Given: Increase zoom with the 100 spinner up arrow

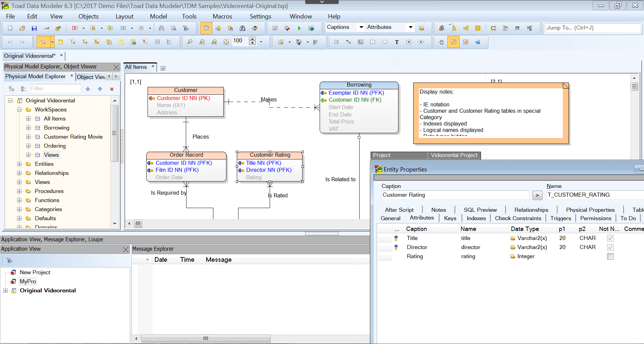Looking at the screenshot, I should click(x=252, y=40).
